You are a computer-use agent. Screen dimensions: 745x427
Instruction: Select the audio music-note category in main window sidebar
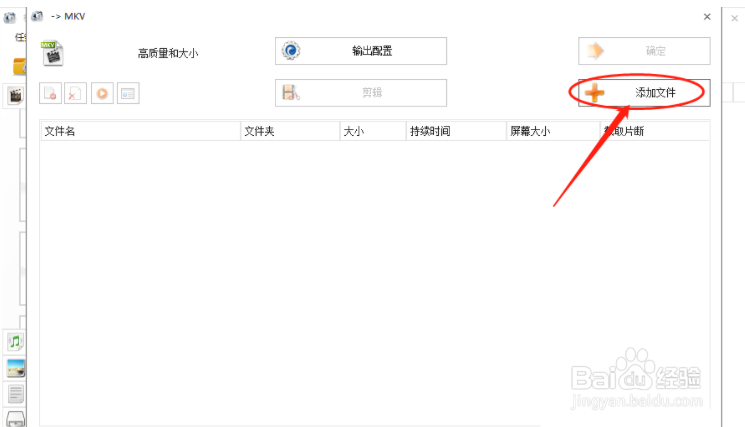(x=15, y=341)
